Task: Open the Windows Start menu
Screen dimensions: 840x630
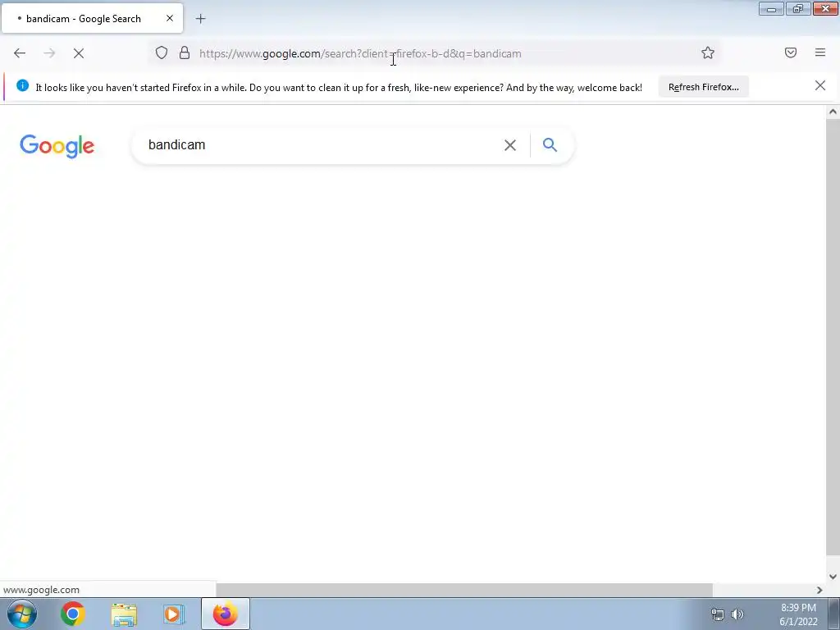Action: (22, 614)
